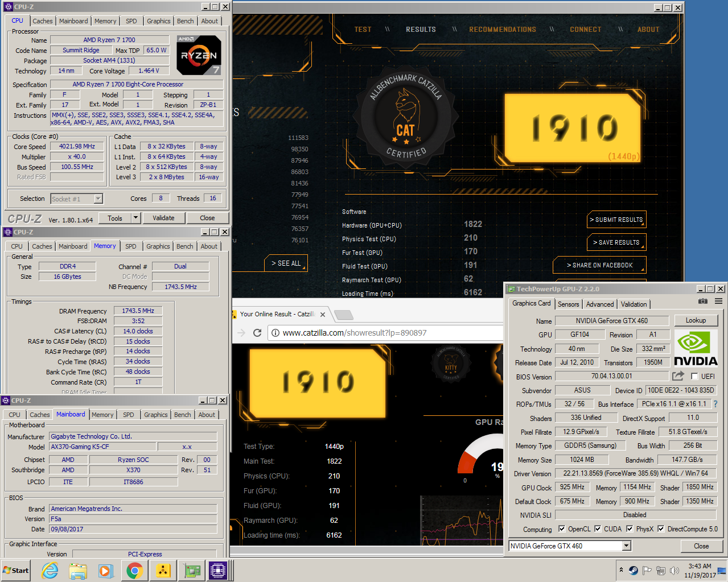Open the ABOUT section in Catzilla
Viewport: 728px width, 582px height.
pyautogui.click(x=648, y=30)
